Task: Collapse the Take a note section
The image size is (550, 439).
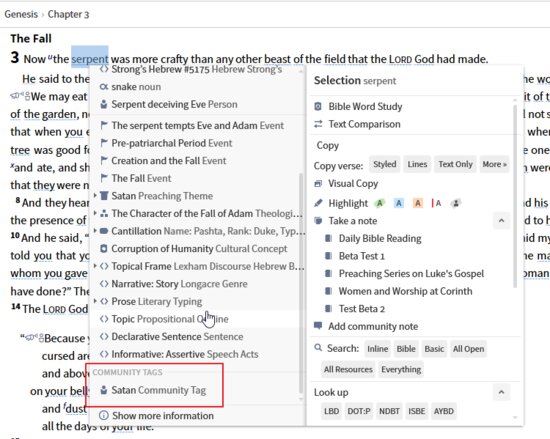Action: pyautogui.click(x=501, y=221)
